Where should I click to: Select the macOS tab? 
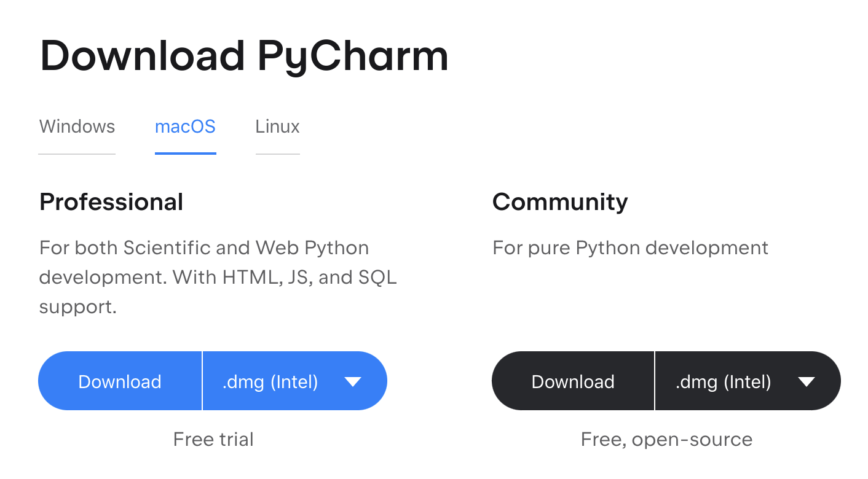[x=185, y=127]
